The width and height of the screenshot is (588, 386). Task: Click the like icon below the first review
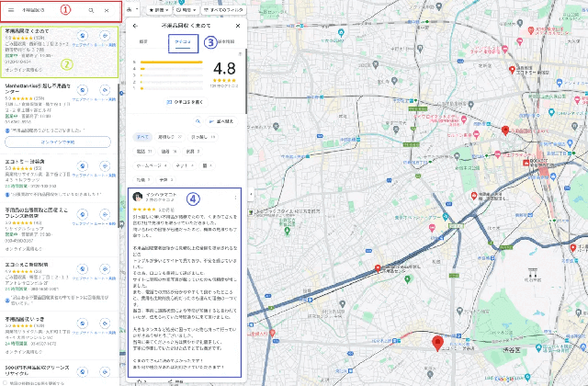(x=141, y=382)
